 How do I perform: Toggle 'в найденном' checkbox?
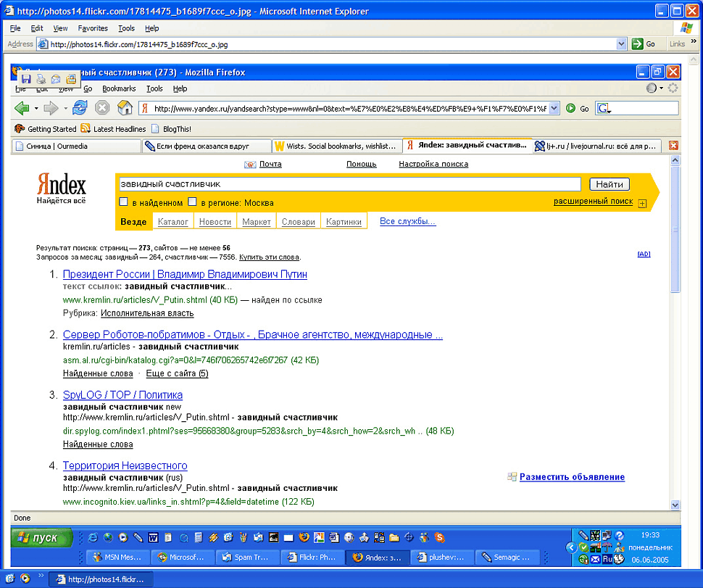[124, 202]
